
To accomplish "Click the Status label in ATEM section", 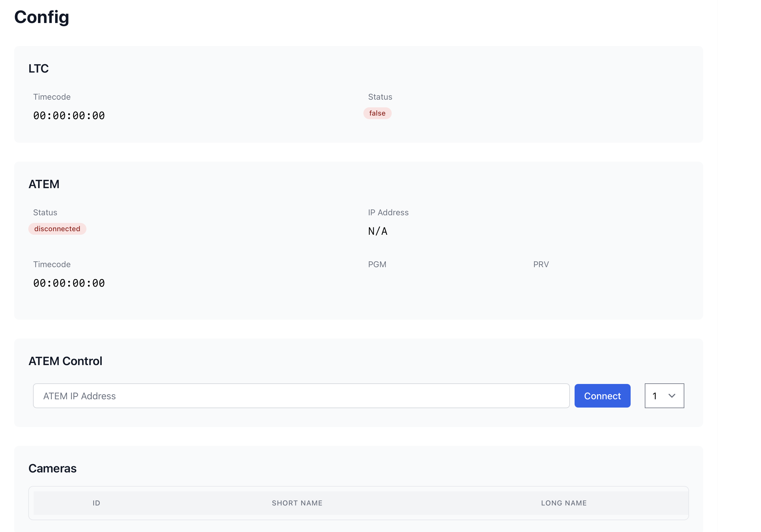I will click(x=45, y=212).
